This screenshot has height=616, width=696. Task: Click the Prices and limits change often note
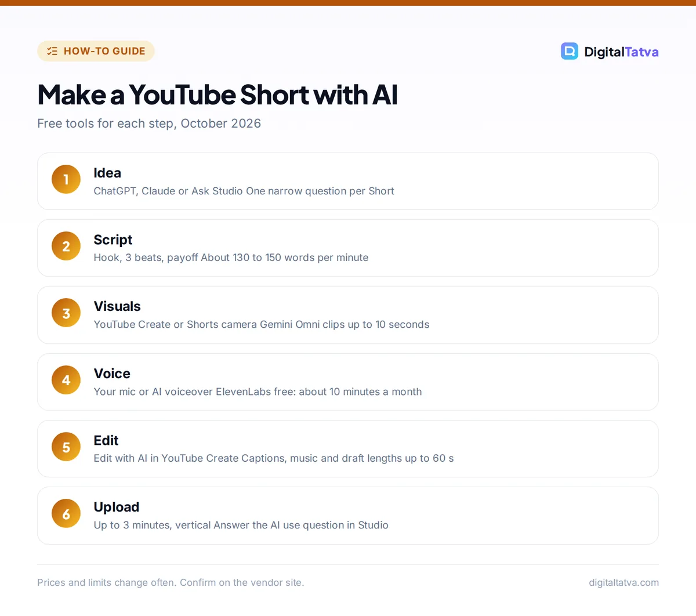171,582
